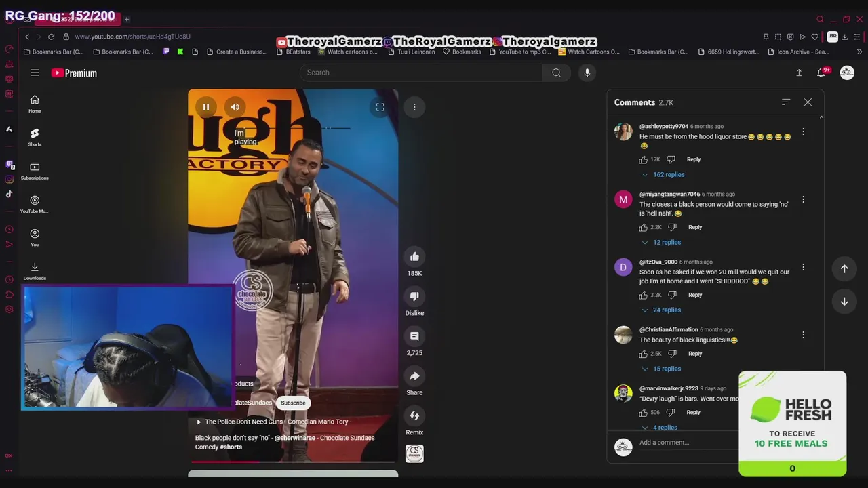The width and height of the screenshot is (868, 488).
Task: Open fullscreen view of the short
Action: [x=380, y=107]
